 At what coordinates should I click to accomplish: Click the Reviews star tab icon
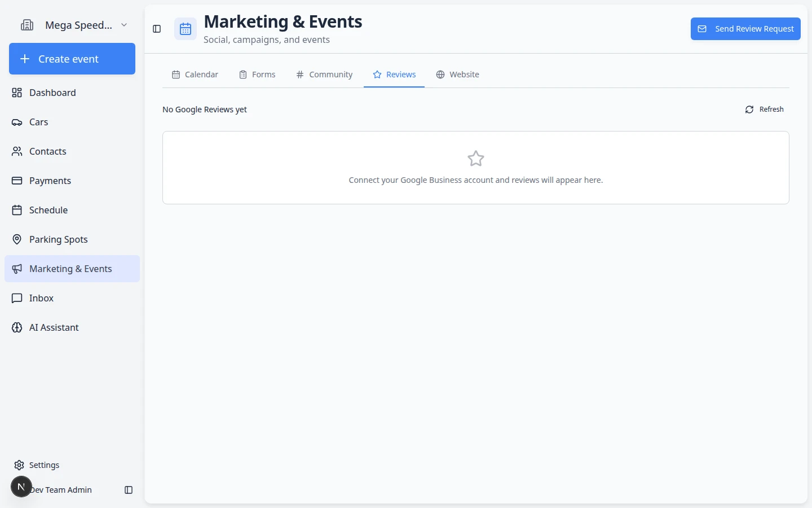tap(377, 75)
